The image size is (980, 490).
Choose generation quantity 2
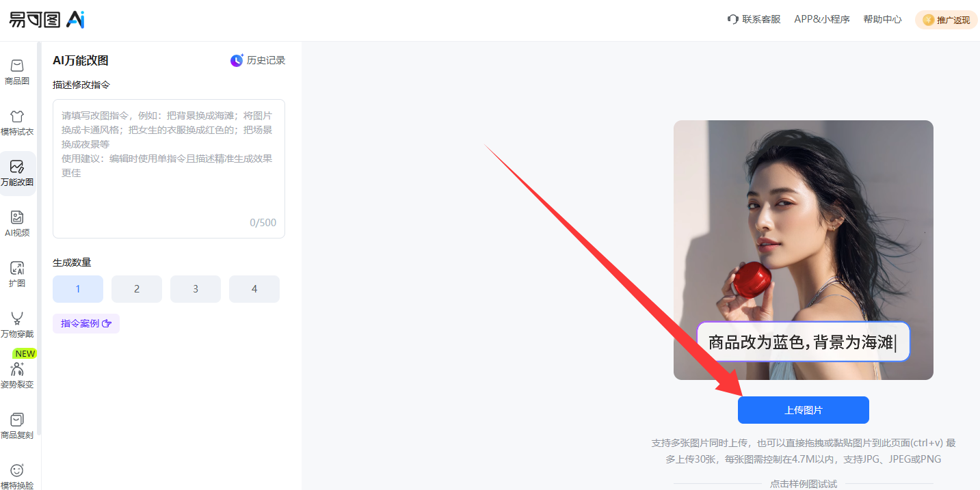click(137, 289)
